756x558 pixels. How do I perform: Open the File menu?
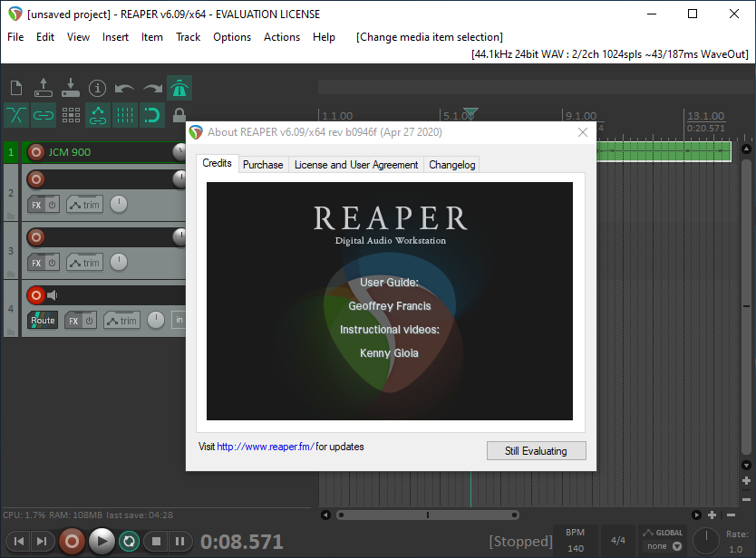(x=15, y=37)
